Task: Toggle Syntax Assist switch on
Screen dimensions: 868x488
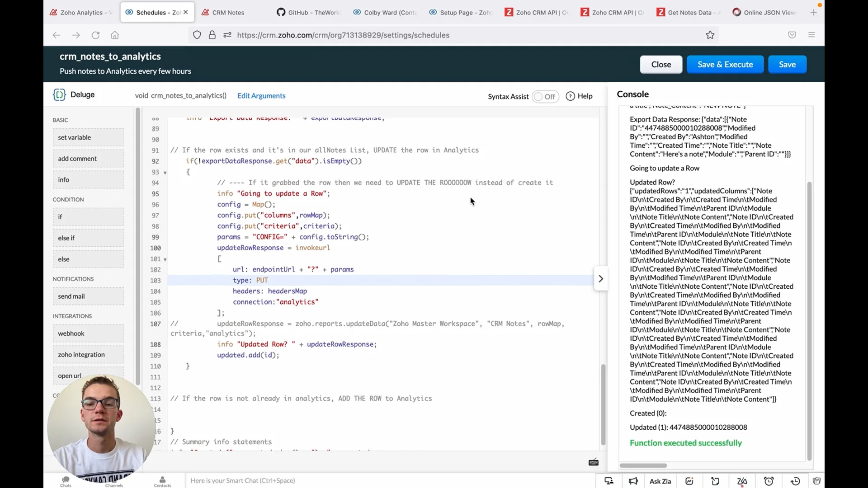Action: coord(545,97)
